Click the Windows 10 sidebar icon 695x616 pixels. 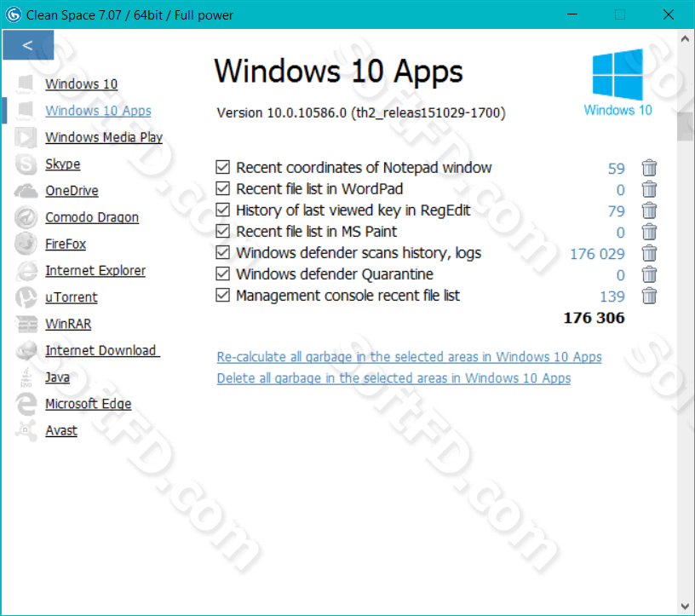26,84
